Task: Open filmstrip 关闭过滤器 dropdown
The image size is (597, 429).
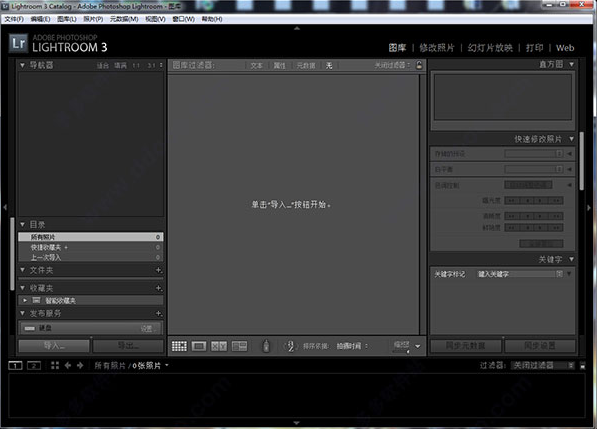Action: coord(542,365)
